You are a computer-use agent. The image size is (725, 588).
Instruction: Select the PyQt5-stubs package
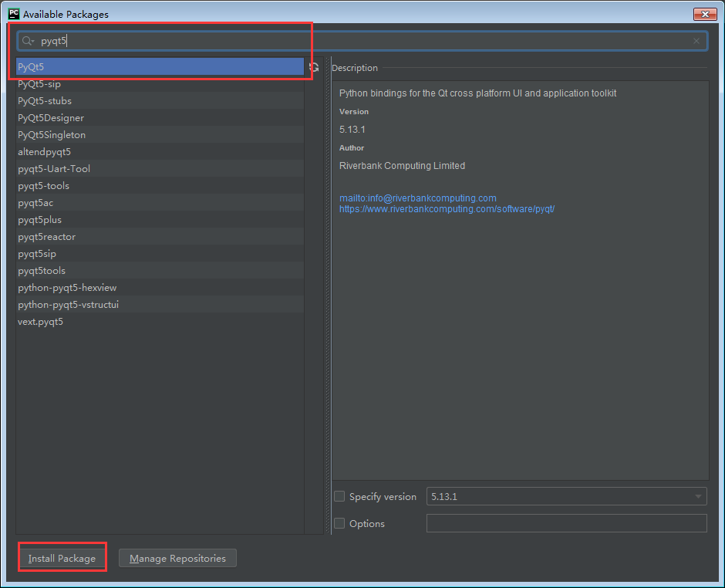pos(160,101)
